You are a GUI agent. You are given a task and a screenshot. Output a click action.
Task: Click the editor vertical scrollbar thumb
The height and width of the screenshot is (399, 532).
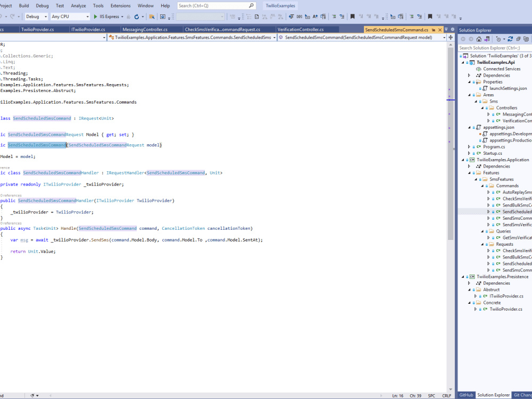[451, 144]
